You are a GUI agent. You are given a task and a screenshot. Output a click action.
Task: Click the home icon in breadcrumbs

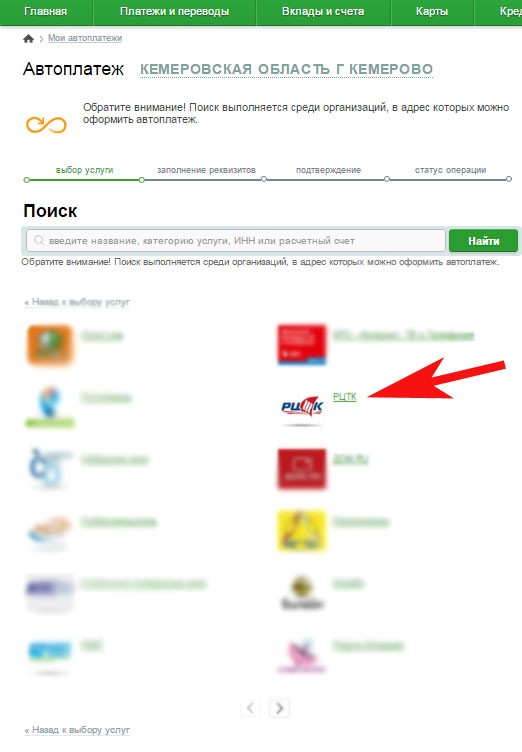point(28,39)
